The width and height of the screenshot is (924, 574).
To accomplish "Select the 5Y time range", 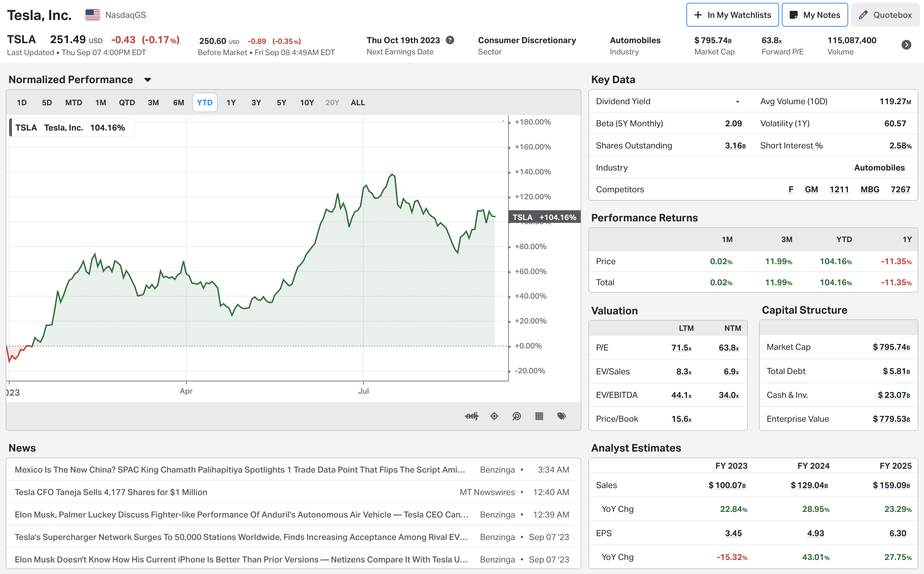I will [x=282, y=102].
